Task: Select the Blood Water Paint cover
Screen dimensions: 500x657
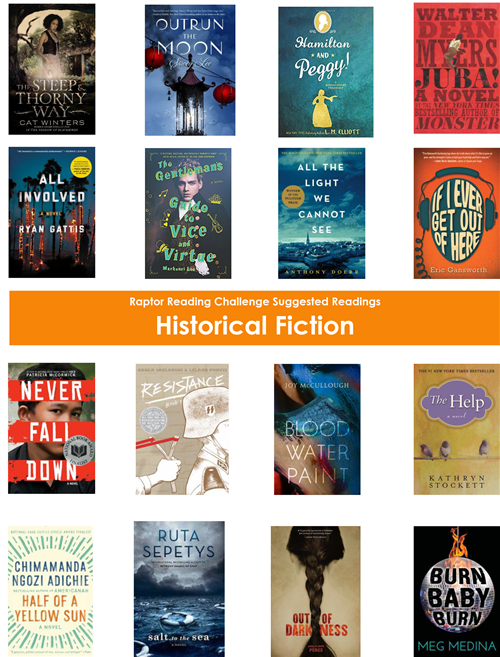Action: tap(317, 429)
